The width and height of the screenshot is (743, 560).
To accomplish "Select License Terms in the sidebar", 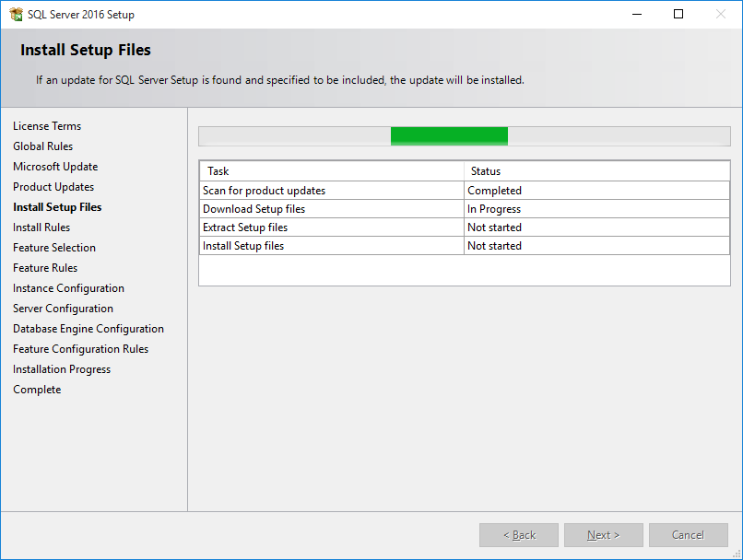I will 47,125.
